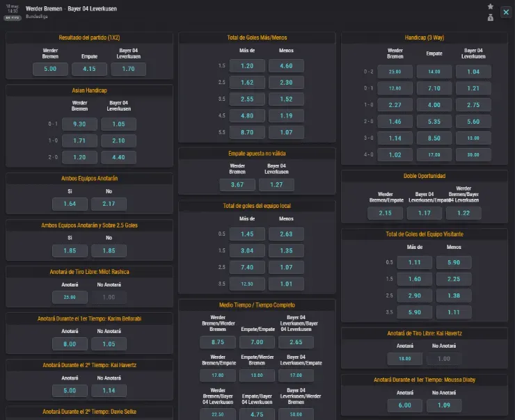Image resolution: width=515 pixels, height=420 pixels.
Task: Open the Bundesliga league link
Action: pos(38,17)
